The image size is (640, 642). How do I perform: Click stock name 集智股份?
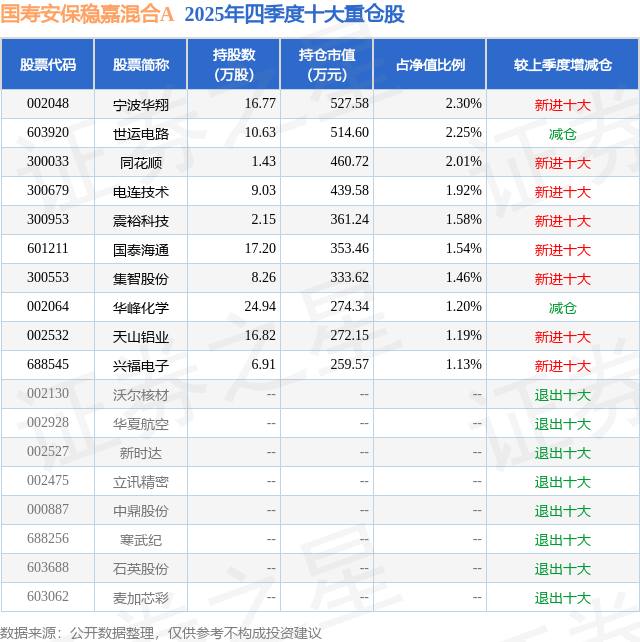140,279
